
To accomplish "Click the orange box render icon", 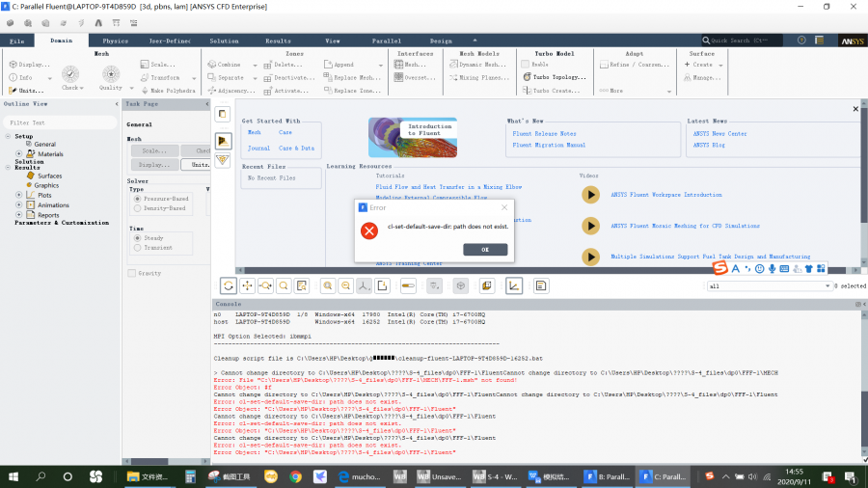I will click(487, 286).
